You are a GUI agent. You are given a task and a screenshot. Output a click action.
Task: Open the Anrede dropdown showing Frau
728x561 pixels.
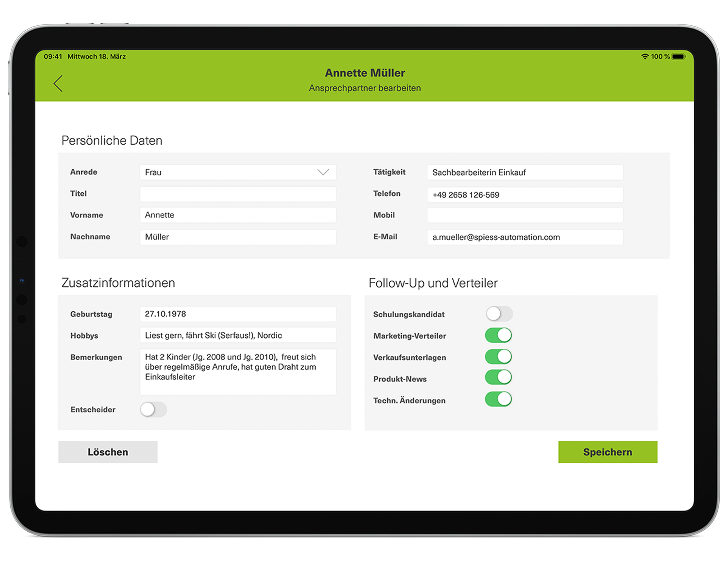tap(237, 172)
